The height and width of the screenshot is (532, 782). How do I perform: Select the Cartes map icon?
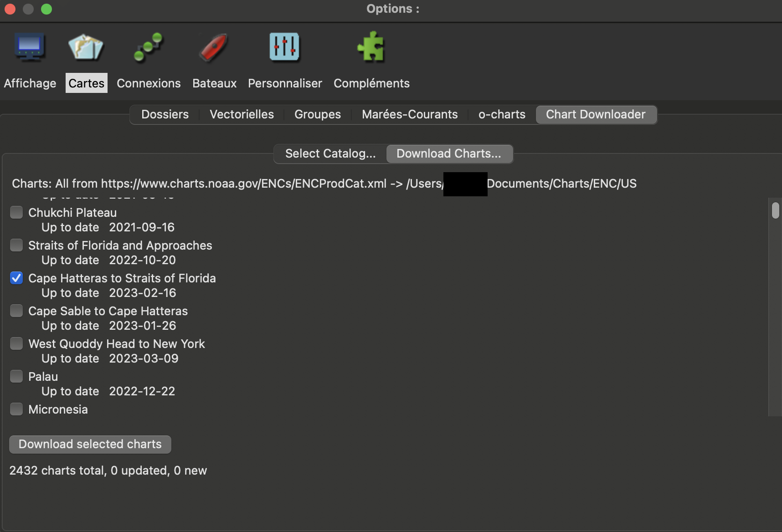click(x=86, y=47)
